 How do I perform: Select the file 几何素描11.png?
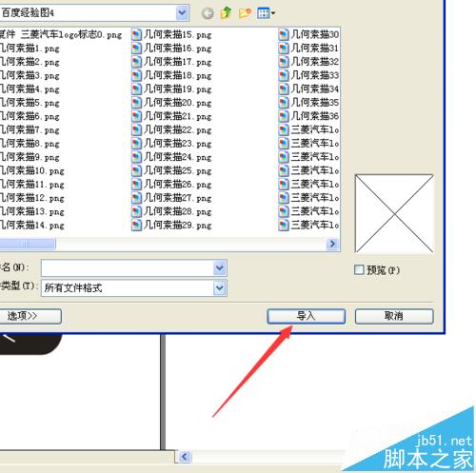[x=32, y=185]
